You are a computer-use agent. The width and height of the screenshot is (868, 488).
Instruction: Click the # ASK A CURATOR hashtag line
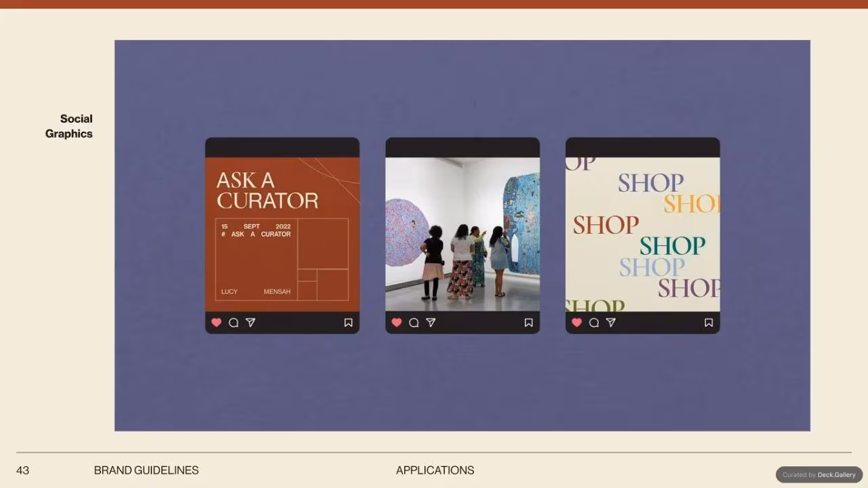pos(256,234)
